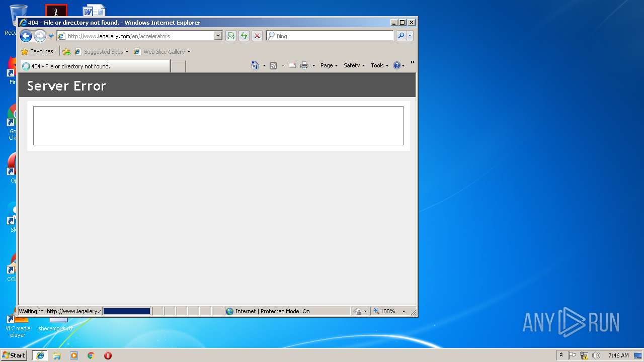Open the Suggested Sites link
The height and width of the screenshot is (362, 644).
pos(99,51)
